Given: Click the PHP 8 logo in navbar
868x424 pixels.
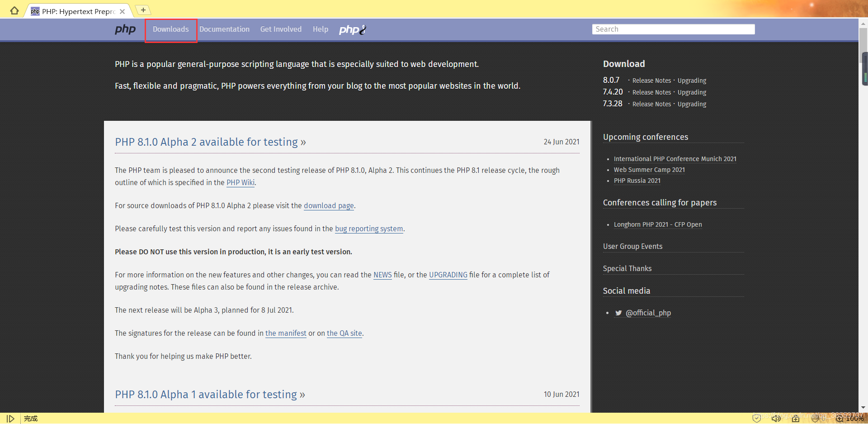Looking at the screenshot, I should pos(353,30).
